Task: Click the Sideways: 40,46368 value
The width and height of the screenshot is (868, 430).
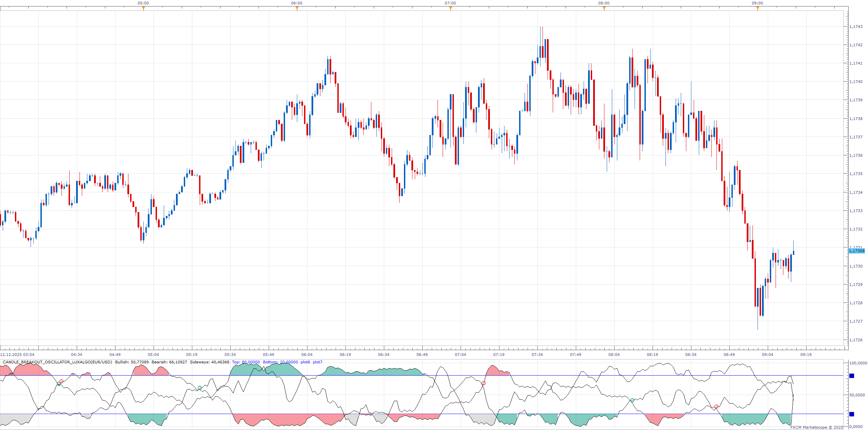Action: click(209, 362)
